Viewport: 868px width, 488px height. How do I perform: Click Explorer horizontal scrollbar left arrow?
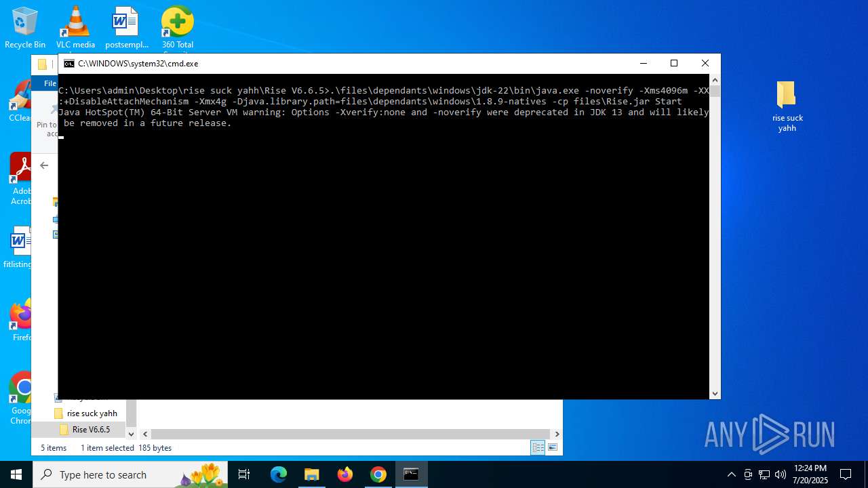[x=144, y=434]
